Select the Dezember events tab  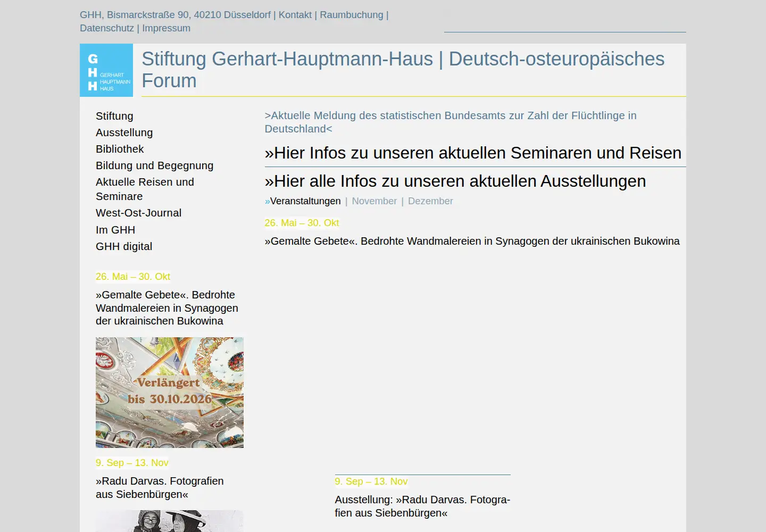coord(430,201)
